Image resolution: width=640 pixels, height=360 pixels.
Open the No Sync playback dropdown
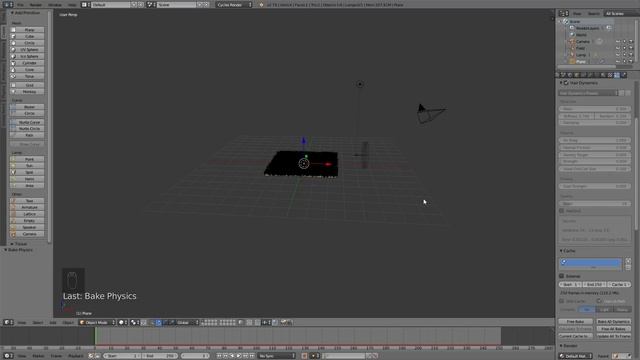click(x=276, y=356)
